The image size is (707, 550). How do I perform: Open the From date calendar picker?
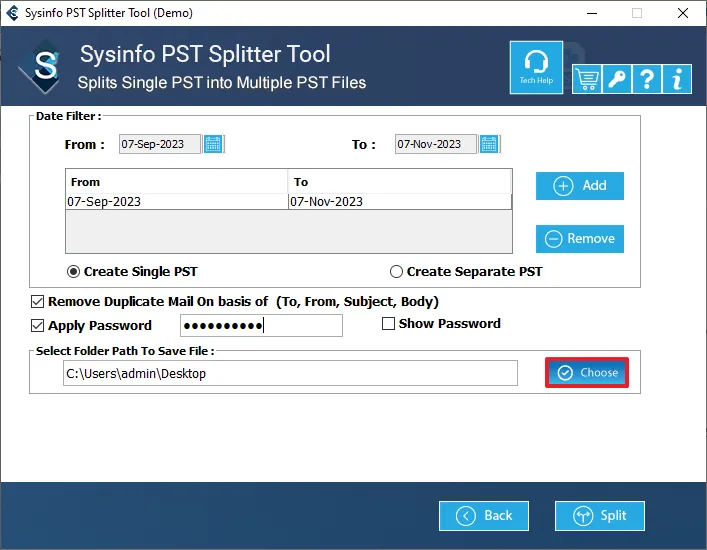tap(213, 144)
